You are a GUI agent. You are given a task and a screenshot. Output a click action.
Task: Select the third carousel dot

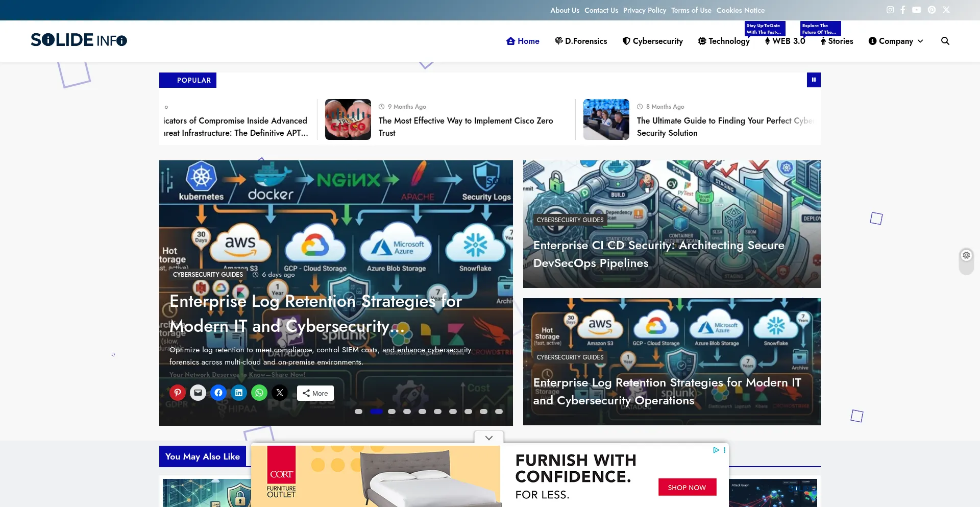tap(391, 412)
